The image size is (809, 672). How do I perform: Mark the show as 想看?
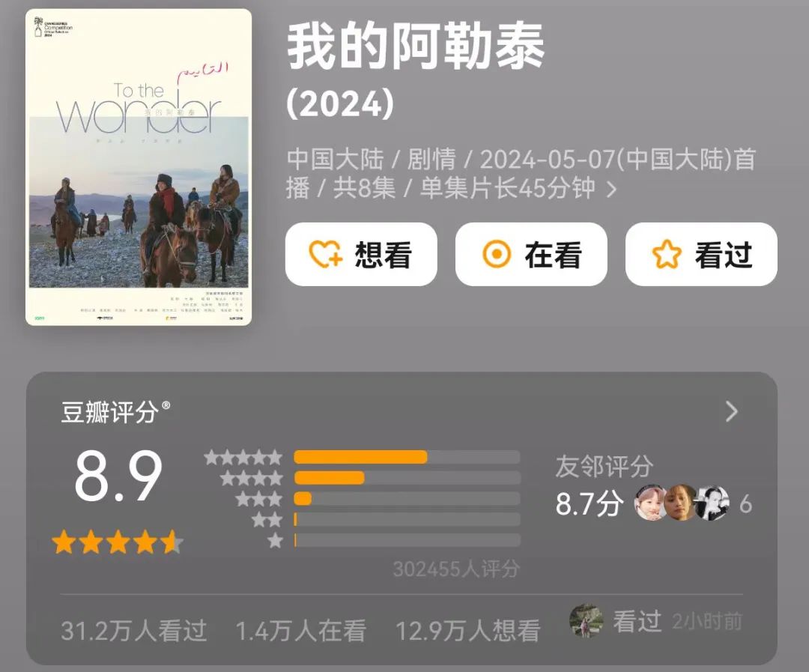pyautogui.click(x=361, y=254)
